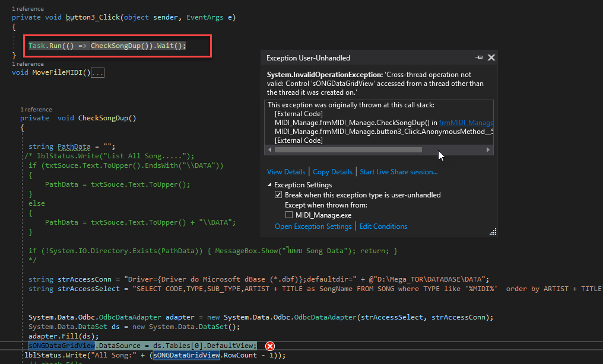The height and width of the screenshot is (364, 603).
Task: Start a Live Share session
Action: point(398,172)
